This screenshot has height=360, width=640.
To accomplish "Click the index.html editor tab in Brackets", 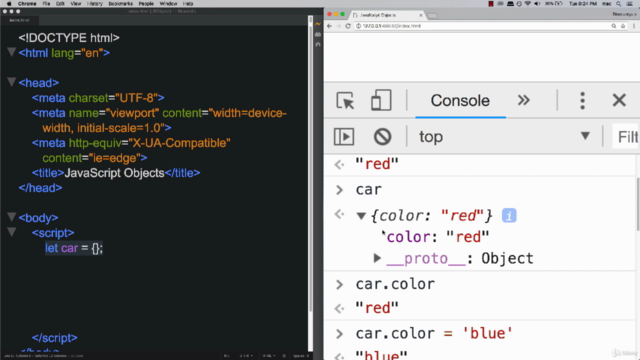I will point(19,20).
